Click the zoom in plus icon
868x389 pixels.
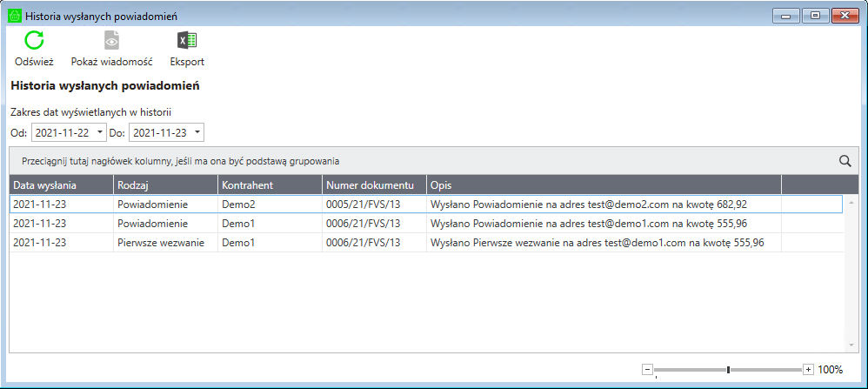click(808, 369)
